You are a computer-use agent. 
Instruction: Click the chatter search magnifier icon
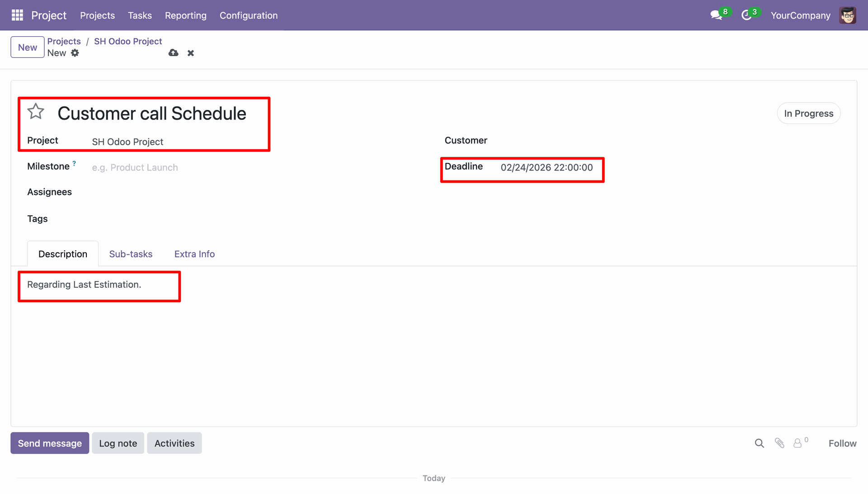[759, 443]
